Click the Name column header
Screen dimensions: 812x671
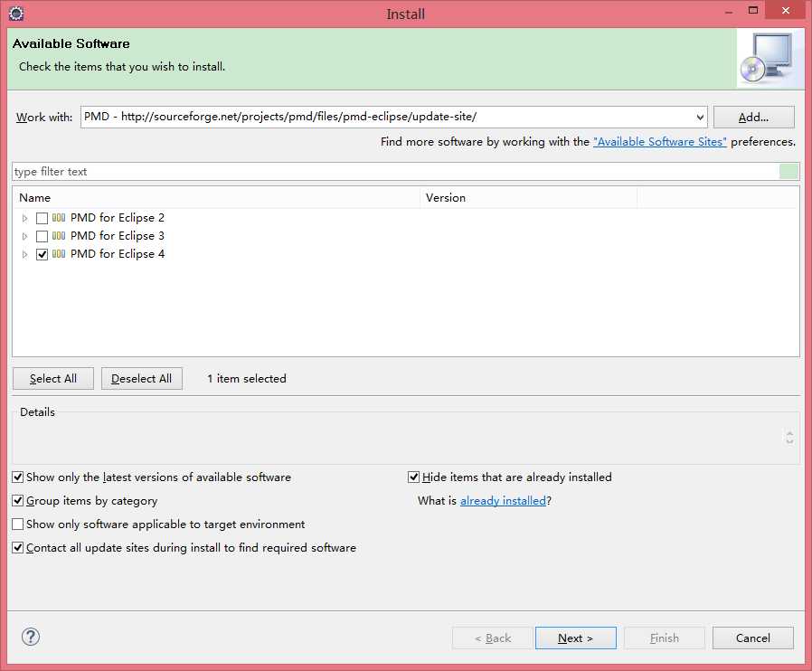click(x=216, y=197)
